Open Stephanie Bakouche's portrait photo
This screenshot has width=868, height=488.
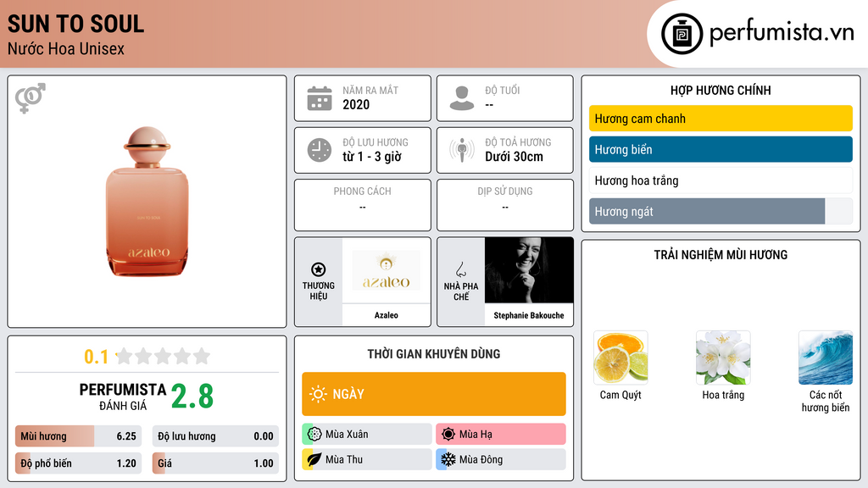(529, 270)
